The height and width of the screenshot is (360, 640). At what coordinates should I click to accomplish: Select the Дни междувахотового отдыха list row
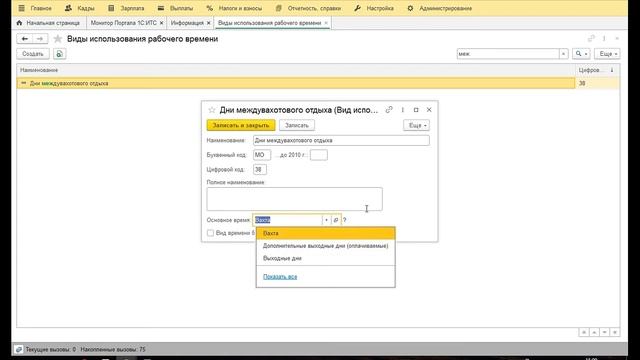coord(296,83)
